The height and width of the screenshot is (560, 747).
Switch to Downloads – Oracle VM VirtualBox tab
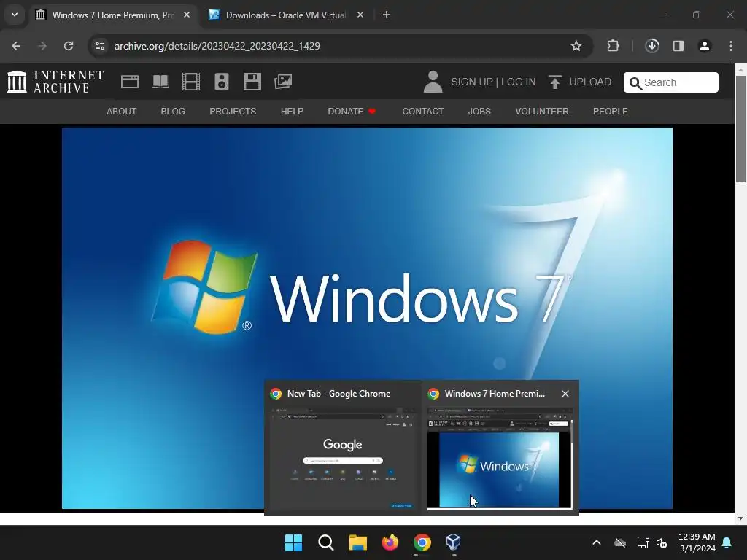coord(286,15)
